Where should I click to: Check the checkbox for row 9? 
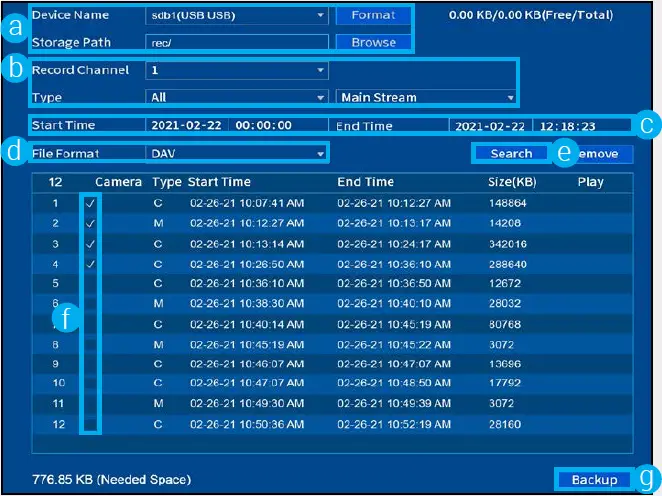coord(90,364)
